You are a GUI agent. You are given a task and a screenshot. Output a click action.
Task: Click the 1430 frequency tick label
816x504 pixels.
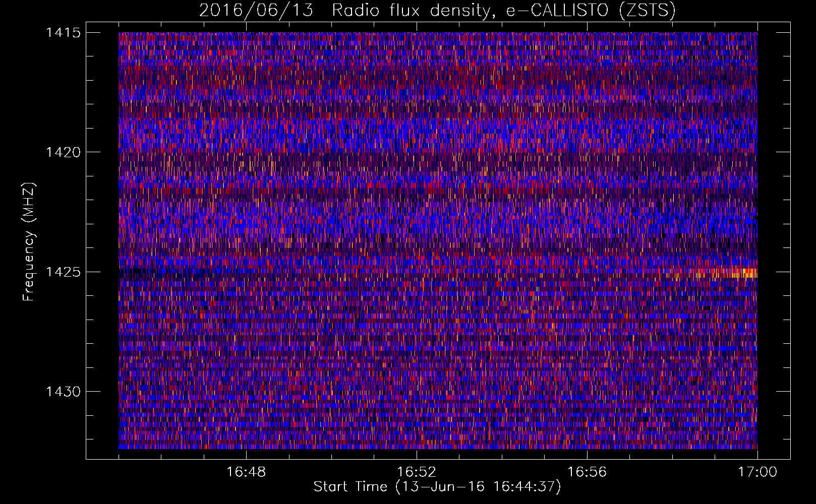tap(64, 392)
